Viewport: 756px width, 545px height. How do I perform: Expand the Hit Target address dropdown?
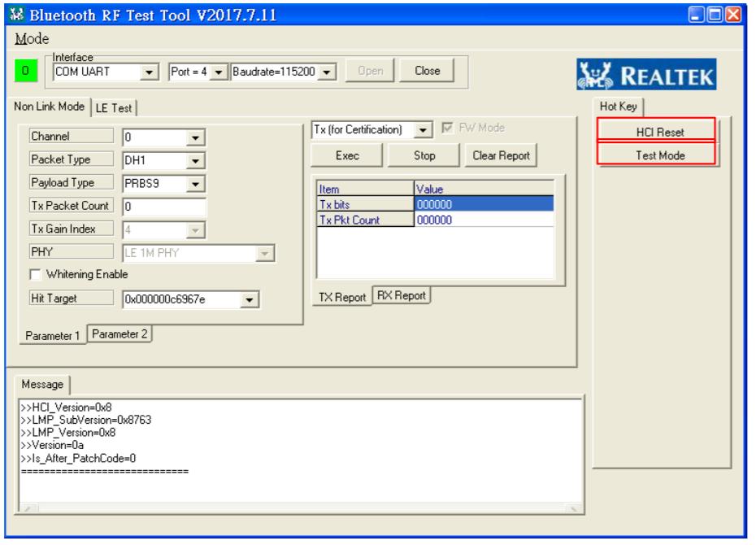click(250, 300)
